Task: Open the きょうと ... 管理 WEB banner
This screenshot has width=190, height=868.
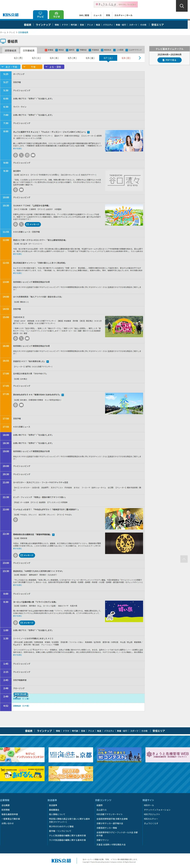Action: coord(168,755)
